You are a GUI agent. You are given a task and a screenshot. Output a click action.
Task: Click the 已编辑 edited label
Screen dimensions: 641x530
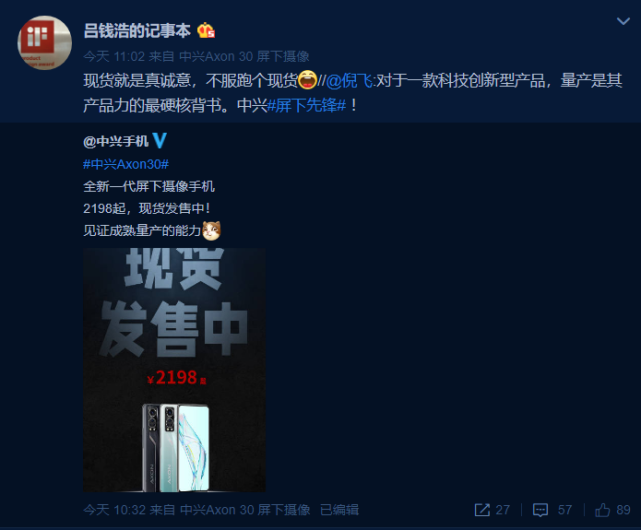339,510
